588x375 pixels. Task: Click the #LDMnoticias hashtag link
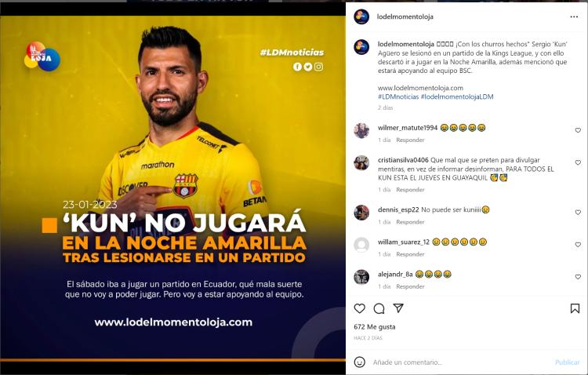click(x=397, y=96)
